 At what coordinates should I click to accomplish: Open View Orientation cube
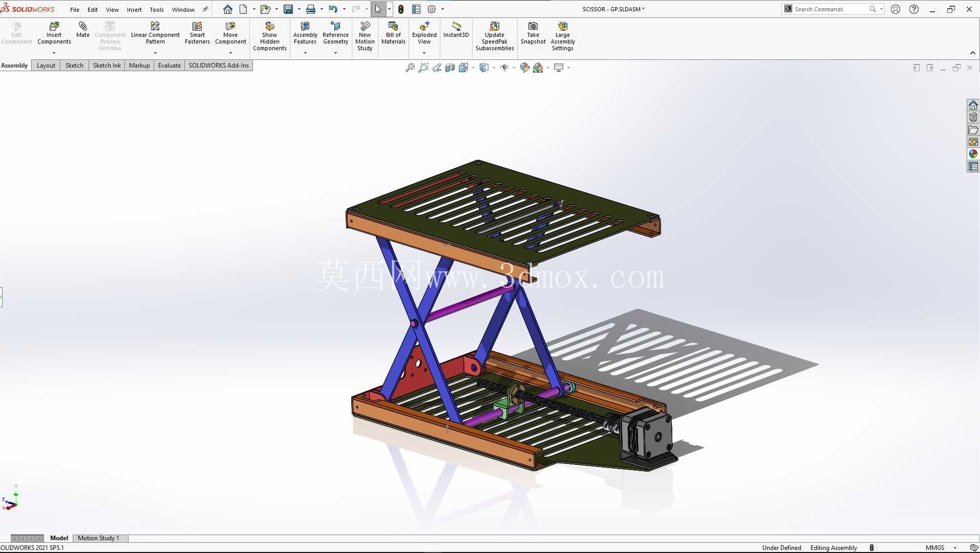coord(463,68)
